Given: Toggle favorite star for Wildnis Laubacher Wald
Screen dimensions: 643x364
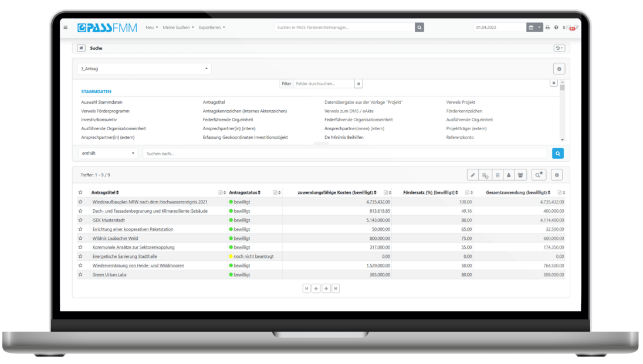Looking at the screenshot, I should (x=80, y=238).
